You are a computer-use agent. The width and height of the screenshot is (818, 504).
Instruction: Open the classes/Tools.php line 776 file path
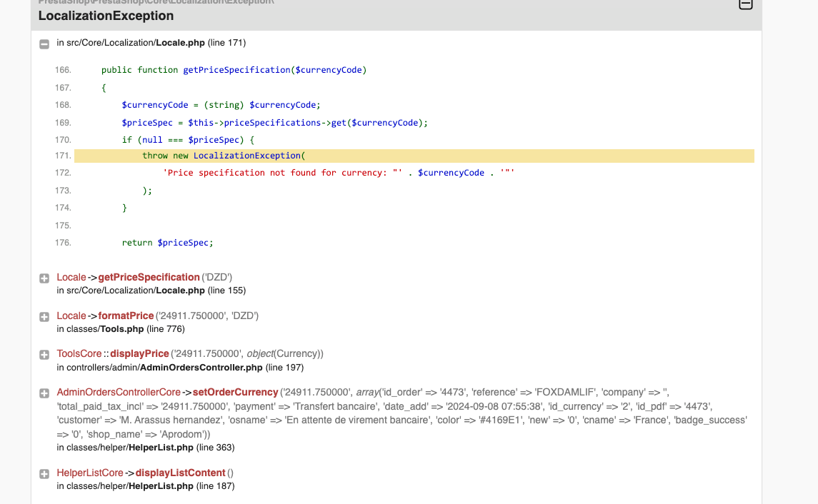coord(120,329)
